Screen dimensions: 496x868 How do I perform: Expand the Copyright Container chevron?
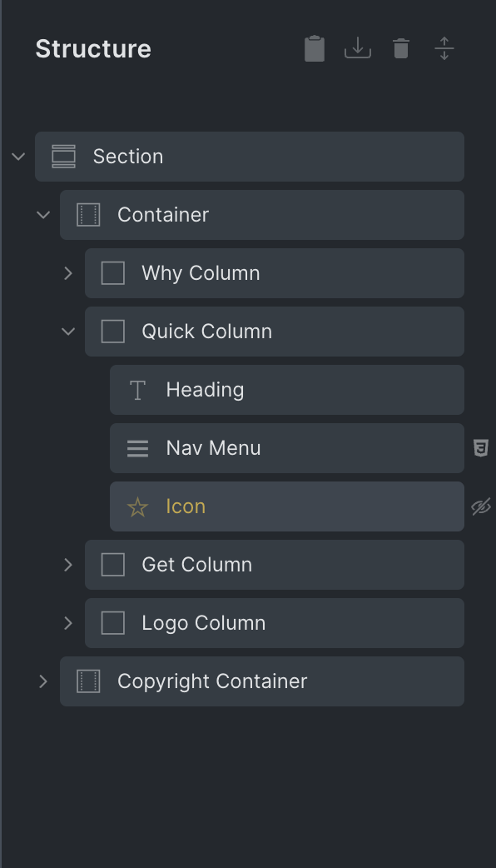(43, 681)
